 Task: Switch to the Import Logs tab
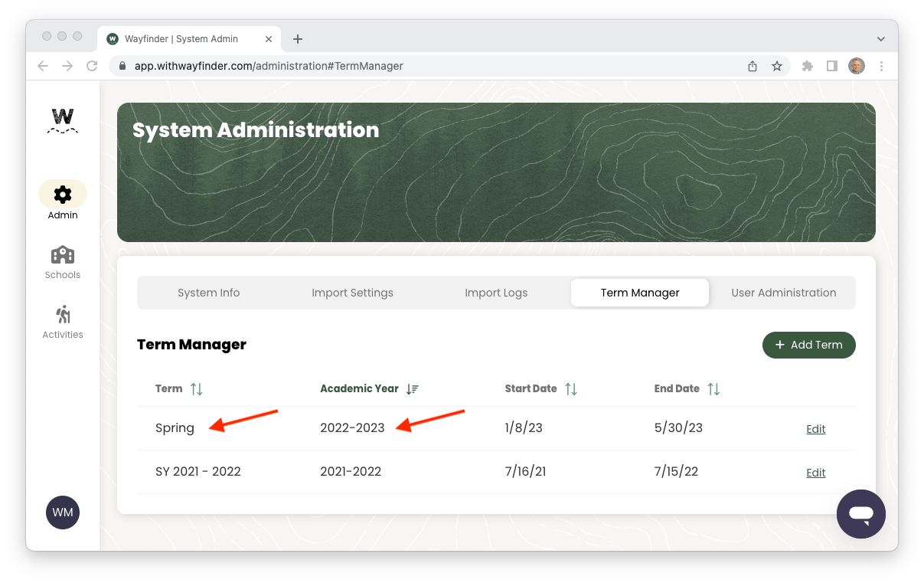(x=496, y=292)
